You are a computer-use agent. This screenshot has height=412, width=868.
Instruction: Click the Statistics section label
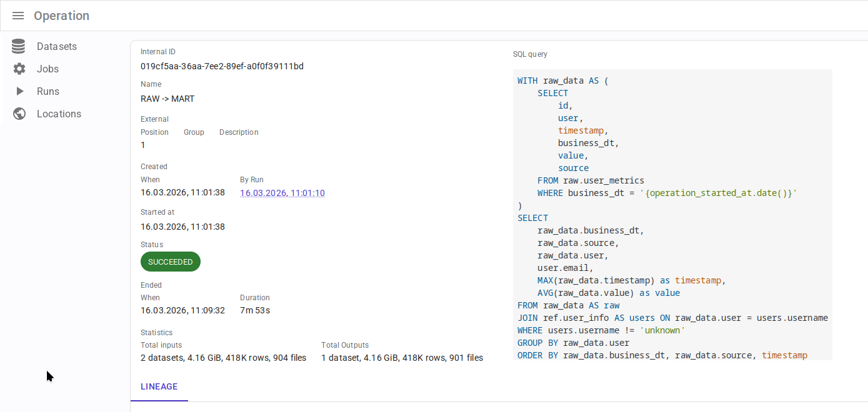pos(156,333)
